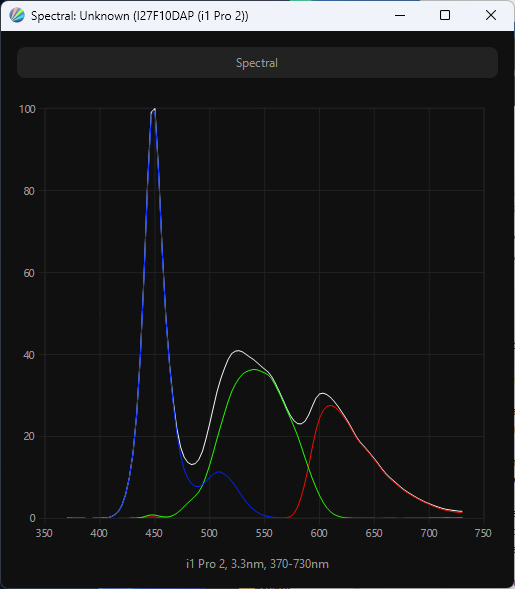Click the 550 label on the X axis
515x589 pixels.
[x=264, y=533]
